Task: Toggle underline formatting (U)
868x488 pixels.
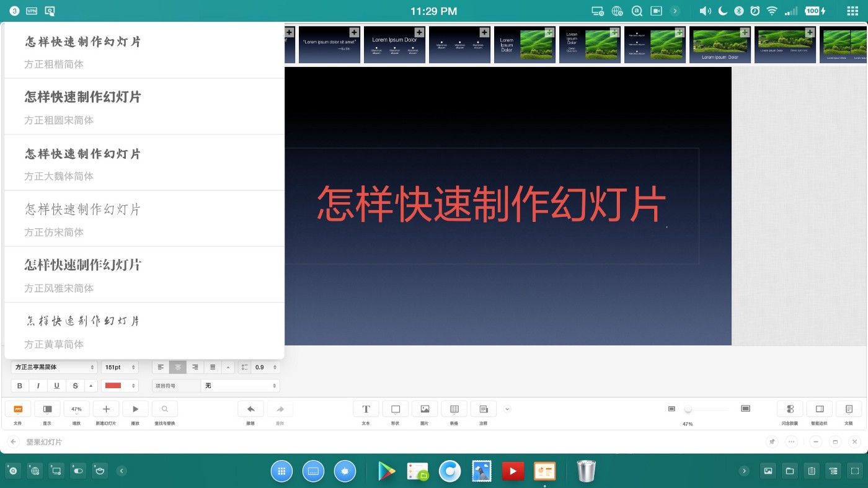Action: tap(57, 386)
